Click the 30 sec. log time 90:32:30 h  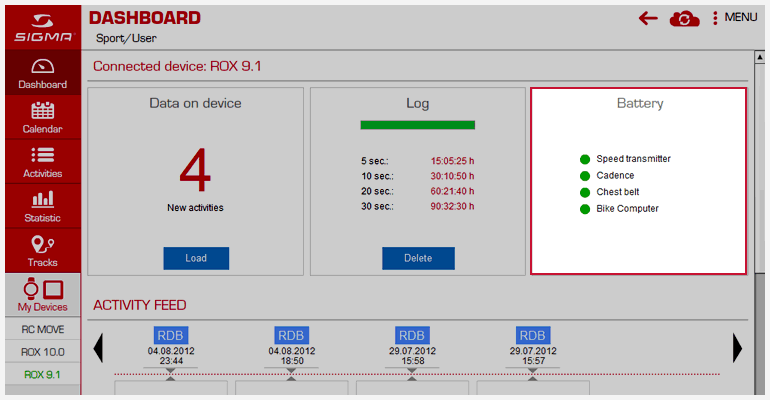452,207
